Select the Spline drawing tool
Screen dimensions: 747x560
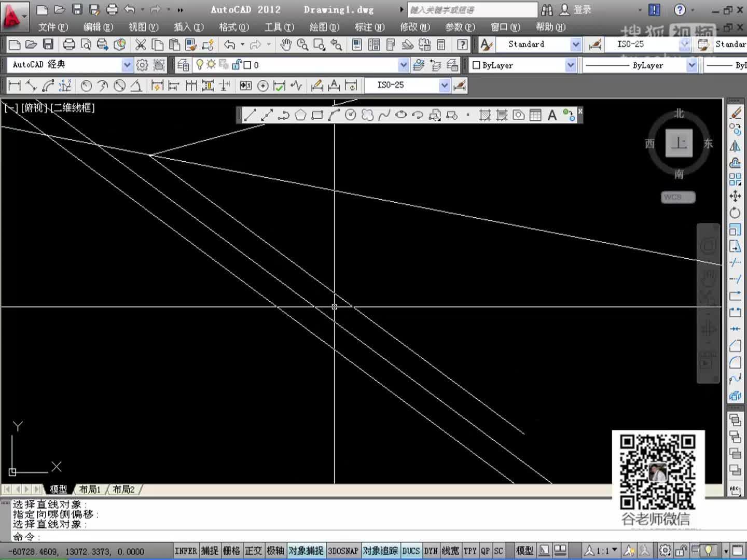coord(384,115)
